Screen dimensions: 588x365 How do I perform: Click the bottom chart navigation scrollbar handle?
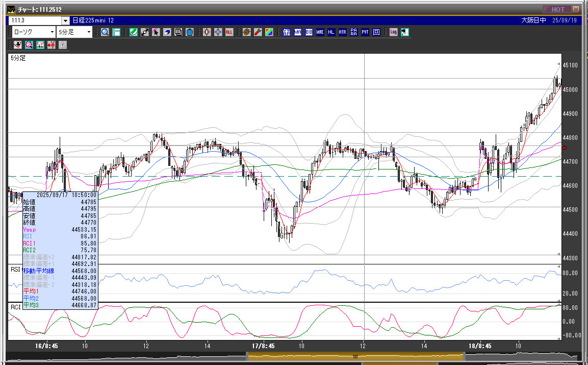click(x=355, y=357)
